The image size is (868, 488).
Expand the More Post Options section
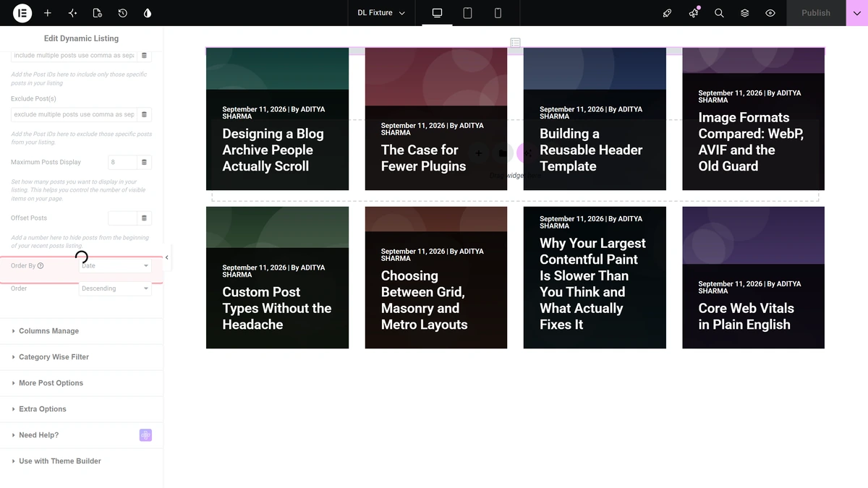point(82,383)
